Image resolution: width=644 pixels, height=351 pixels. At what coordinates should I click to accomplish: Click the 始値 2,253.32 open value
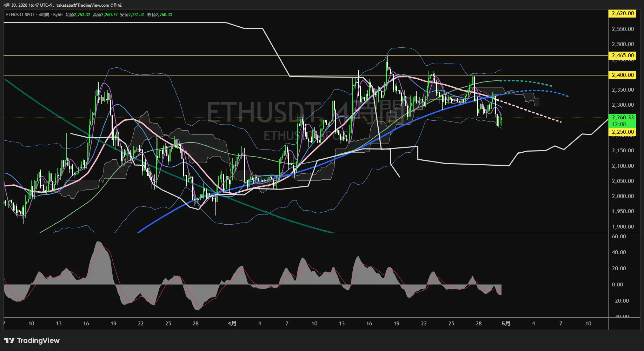tap(78, 15)
